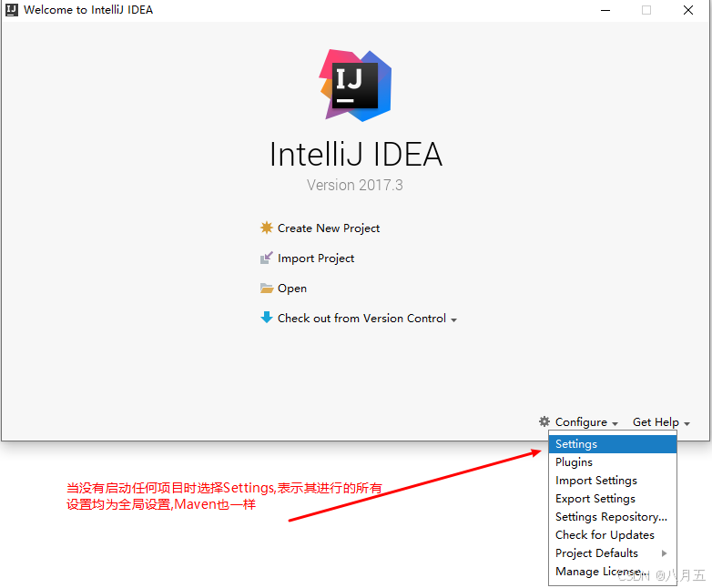Close the Welcome to IntelliJ IDEA window
This screenshot has height=588, width=712.
click(688, 10)
